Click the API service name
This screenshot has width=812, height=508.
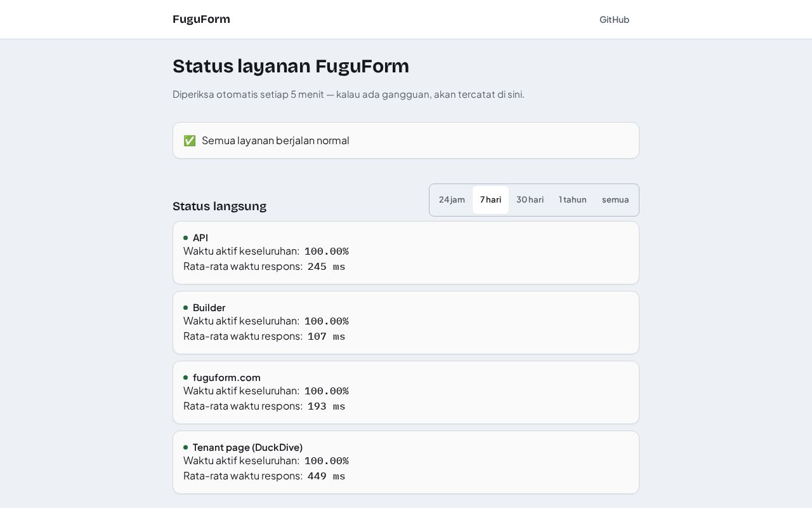point(200,237)
